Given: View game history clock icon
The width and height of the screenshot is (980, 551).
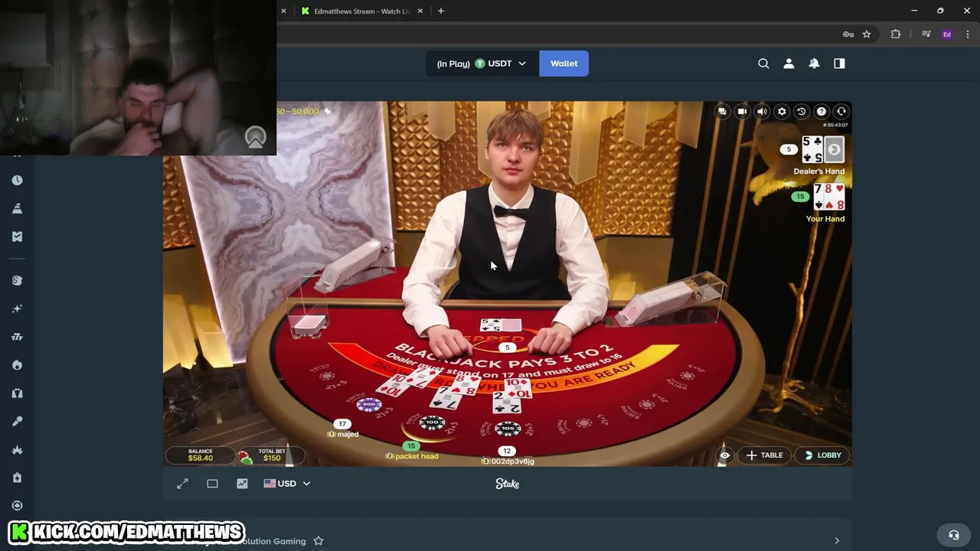Looking at the screenshot, I should 802,112.
